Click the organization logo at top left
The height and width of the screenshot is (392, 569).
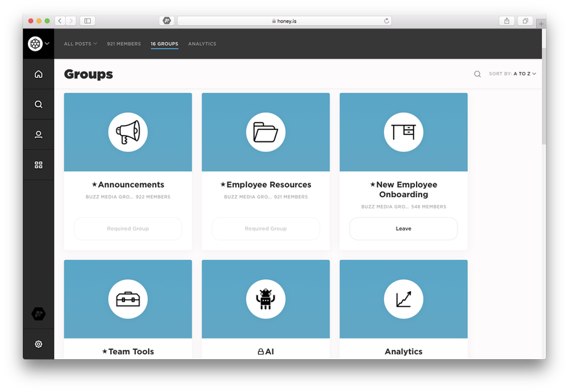point(35,44)
